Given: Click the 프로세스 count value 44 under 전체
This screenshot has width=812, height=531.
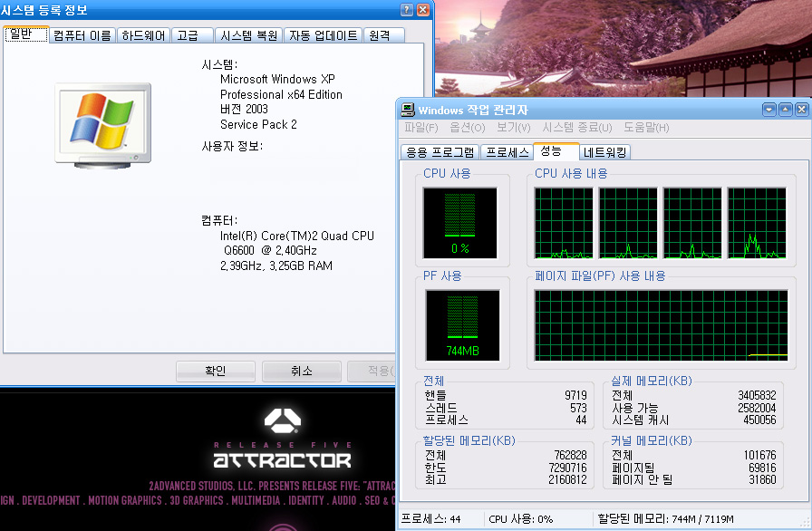Looking at the screenshot, I should tap(581, 420).
